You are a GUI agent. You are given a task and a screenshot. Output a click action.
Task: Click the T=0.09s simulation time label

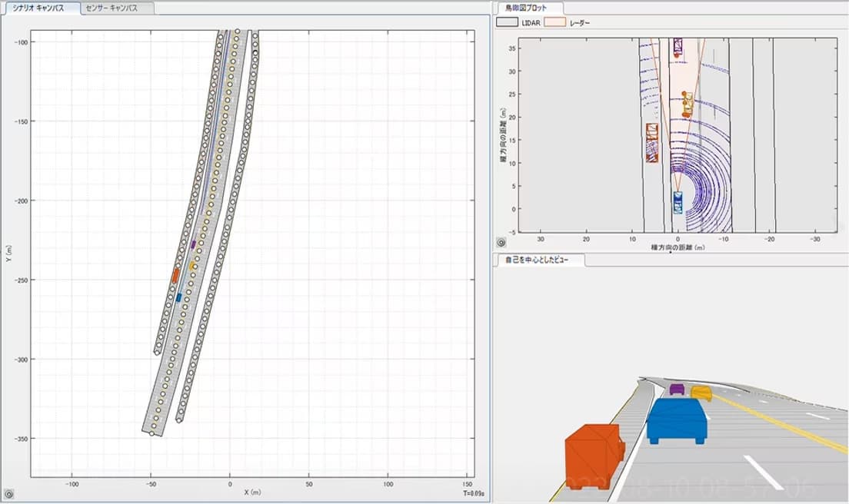click(474, 494)
